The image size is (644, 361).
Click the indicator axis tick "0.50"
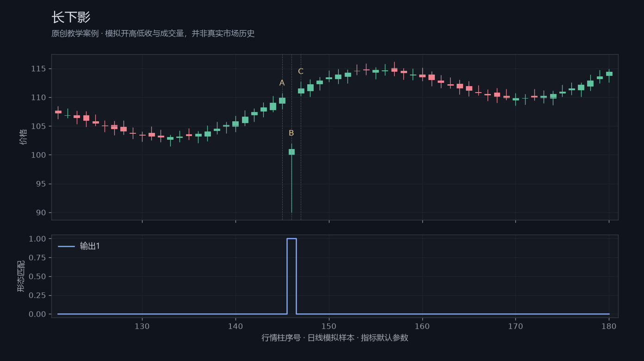[37, 277]
